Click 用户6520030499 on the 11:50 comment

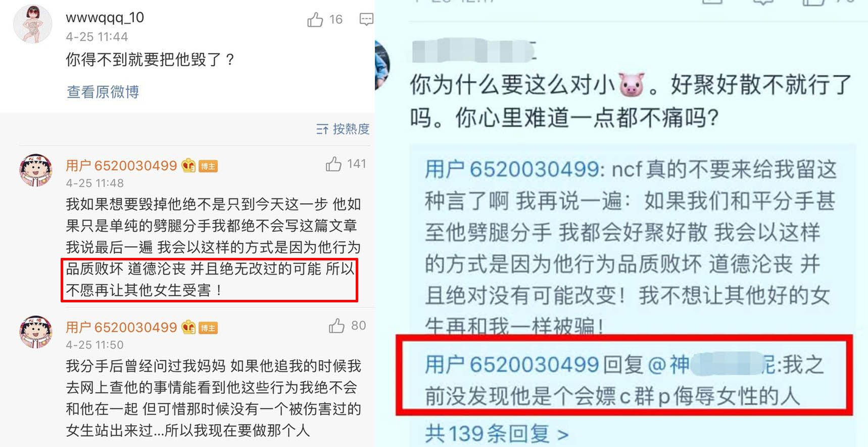121,327
